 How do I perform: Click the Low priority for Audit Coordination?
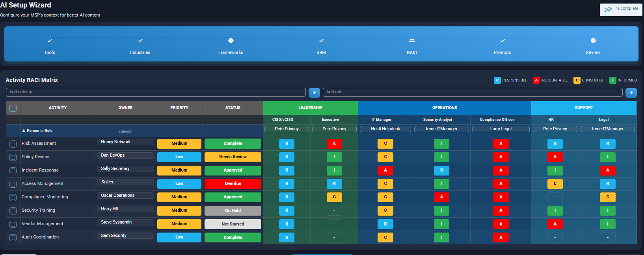tap(179, 237)
